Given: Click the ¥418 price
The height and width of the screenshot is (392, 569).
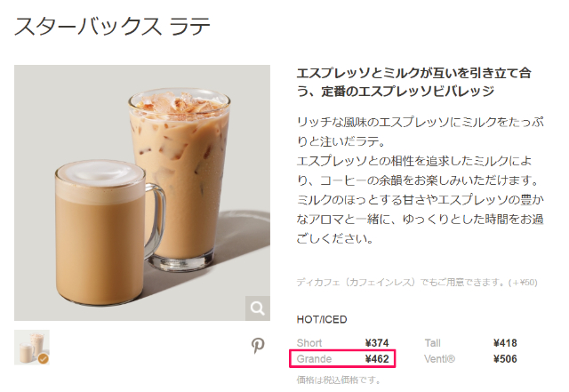Looking at the screenshot, I should pos(505,343).
